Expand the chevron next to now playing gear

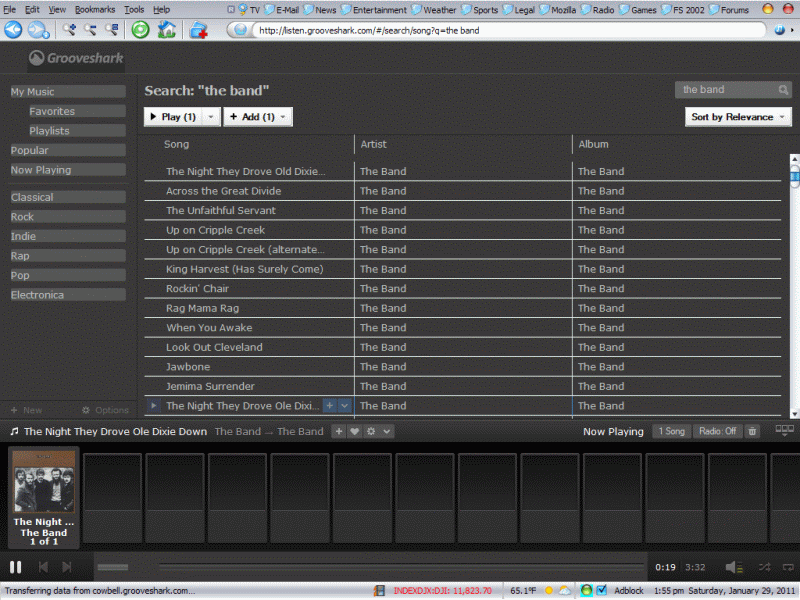pyautogui.click(x=387, y=432)
